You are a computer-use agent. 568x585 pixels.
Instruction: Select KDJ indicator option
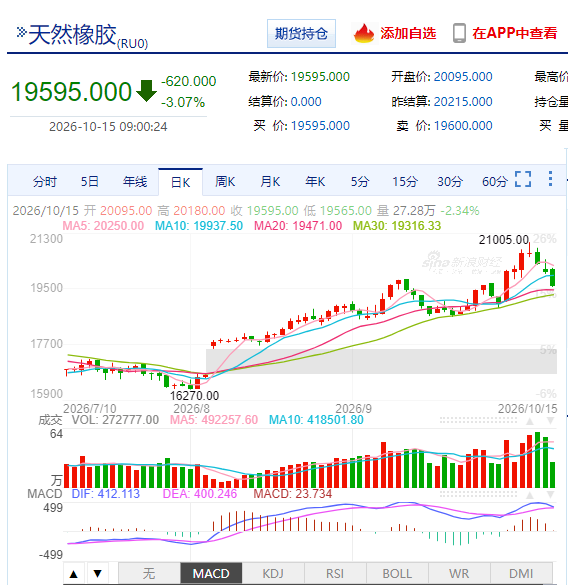point(273,573)
